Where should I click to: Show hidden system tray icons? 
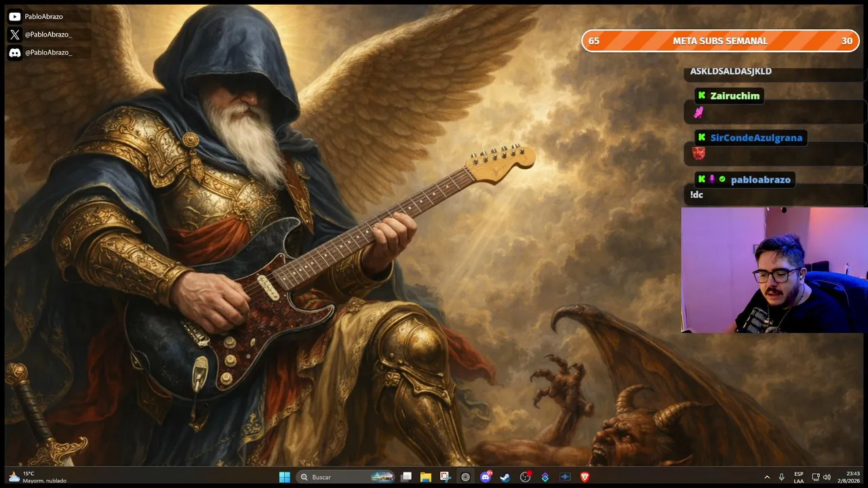pos(767,477)
